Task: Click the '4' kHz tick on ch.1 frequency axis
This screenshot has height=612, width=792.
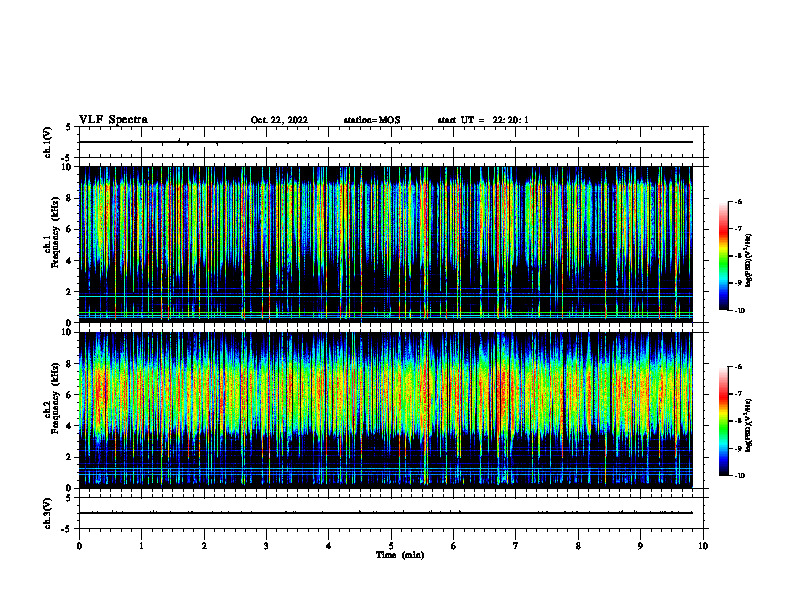Action: [70, 261]
